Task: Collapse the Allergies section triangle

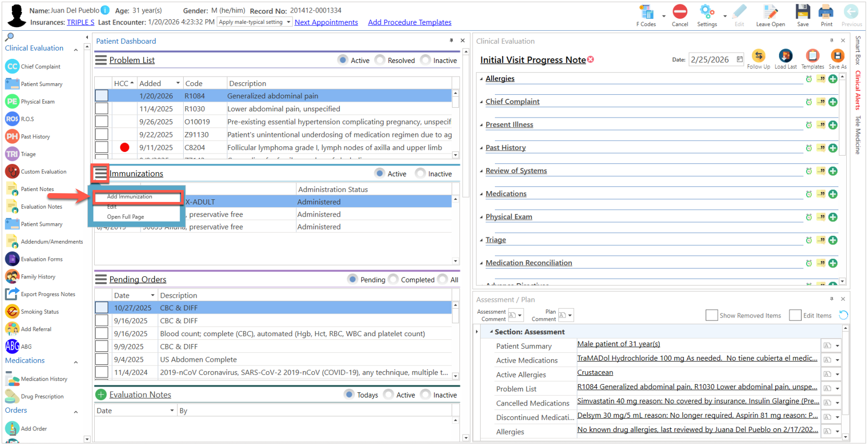Action: point(481,79)
